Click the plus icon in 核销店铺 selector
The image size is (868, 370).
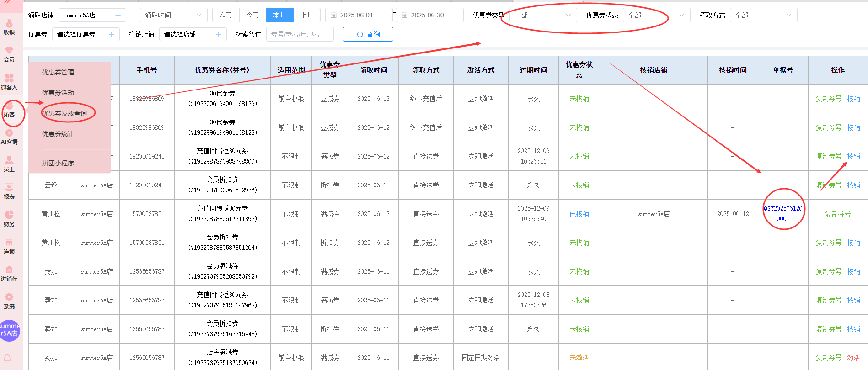tap(218, 34)
